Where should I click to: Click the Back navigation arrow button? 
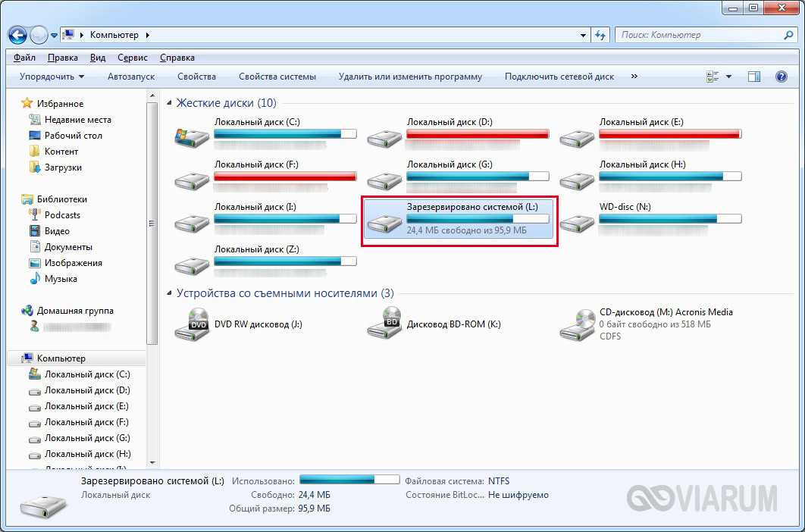pyautogui.click(x=17, y=35)
